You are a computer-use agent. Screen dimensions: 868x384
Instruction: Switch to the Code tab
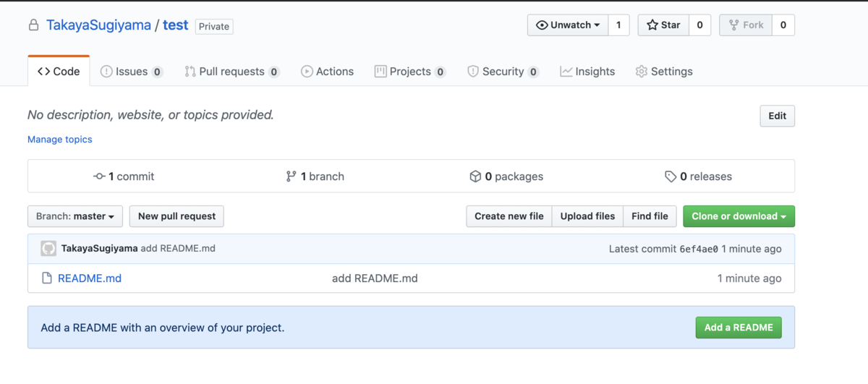pyautogui.click(x=59, y=71)
